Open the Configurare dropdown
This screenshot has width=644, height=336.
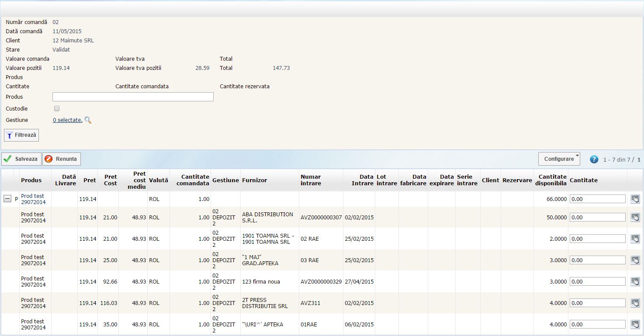pos(559,159)
